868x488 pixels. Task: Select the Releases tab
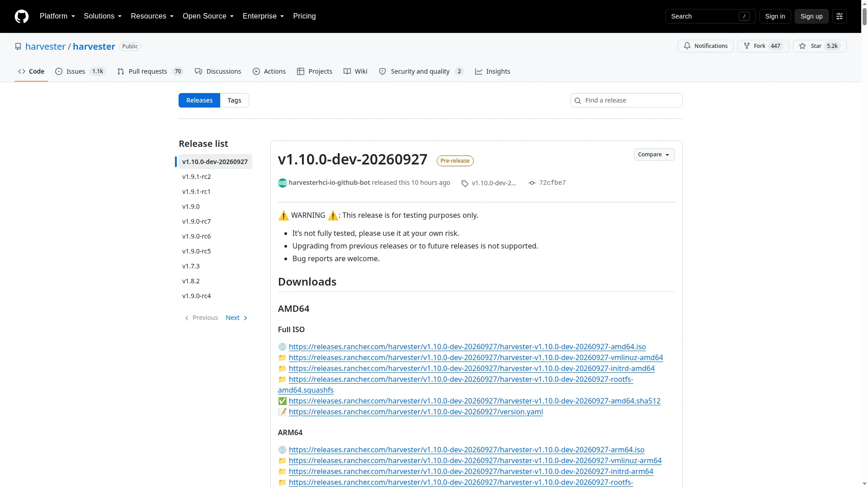pyautogui.click(x=199, y=100)
